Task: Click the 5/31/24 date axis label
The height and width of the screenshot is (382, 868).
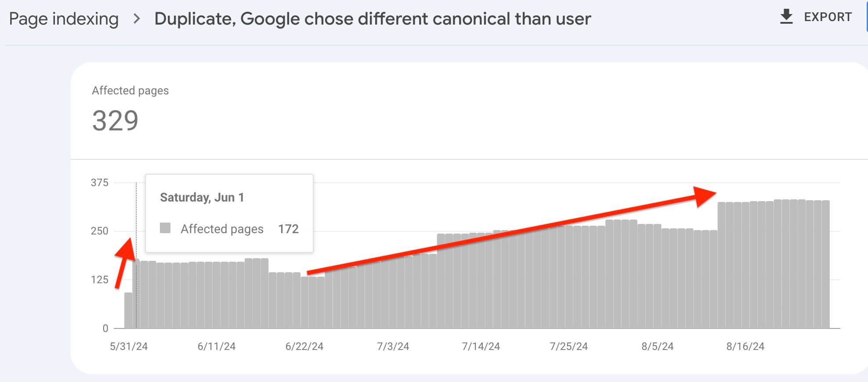Action: pos(129,346)
